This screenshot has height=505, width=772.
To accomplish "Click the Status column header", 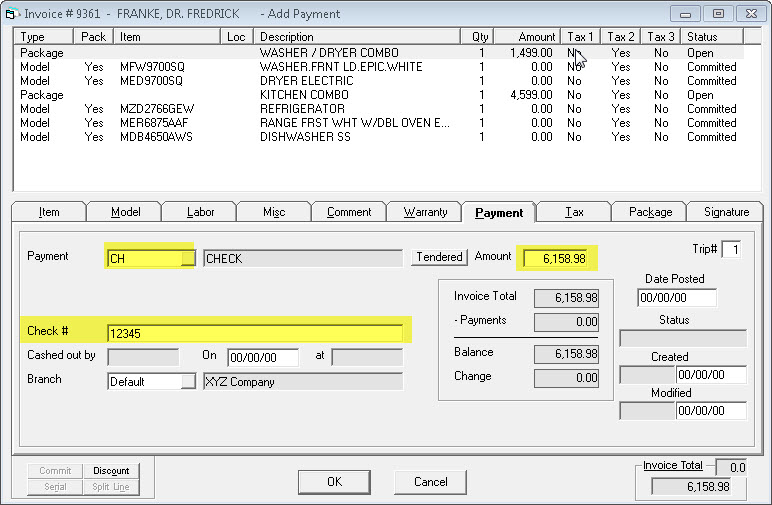I will click(x=712, y=37).
